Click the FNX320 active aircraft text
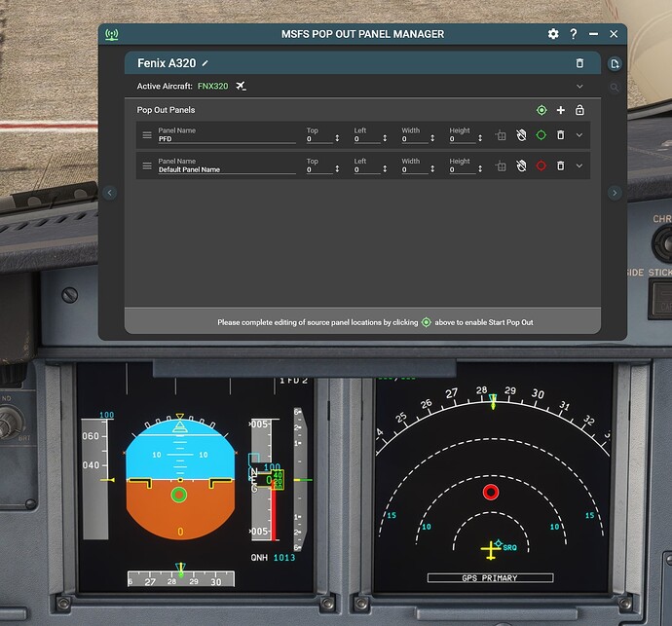Screen dimensions: 672x626 212,86
